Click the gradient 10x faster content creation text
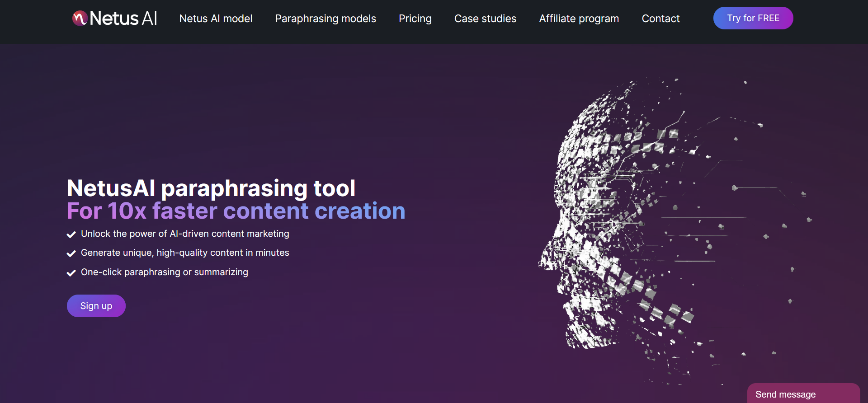 [236, 211]
